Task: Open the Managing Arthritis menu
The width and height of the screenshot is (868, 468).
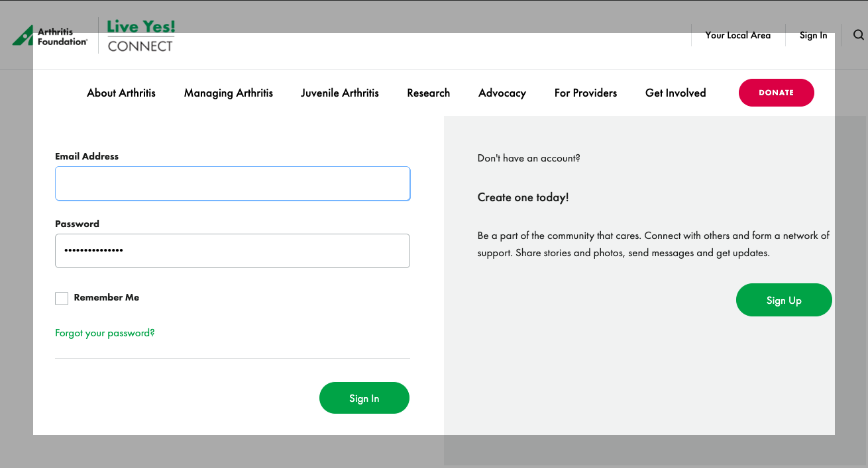Action: [229, 93]
